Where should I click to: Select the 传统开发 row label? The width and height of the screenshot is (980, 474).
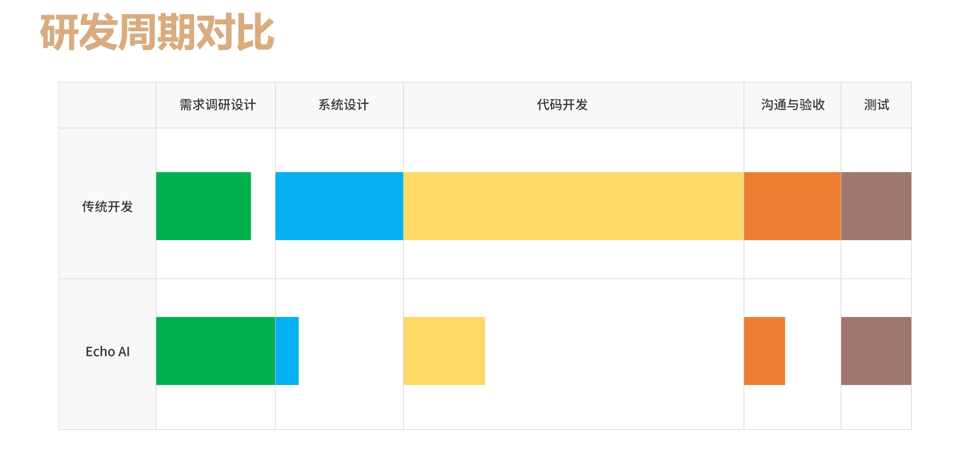(107, 206)
